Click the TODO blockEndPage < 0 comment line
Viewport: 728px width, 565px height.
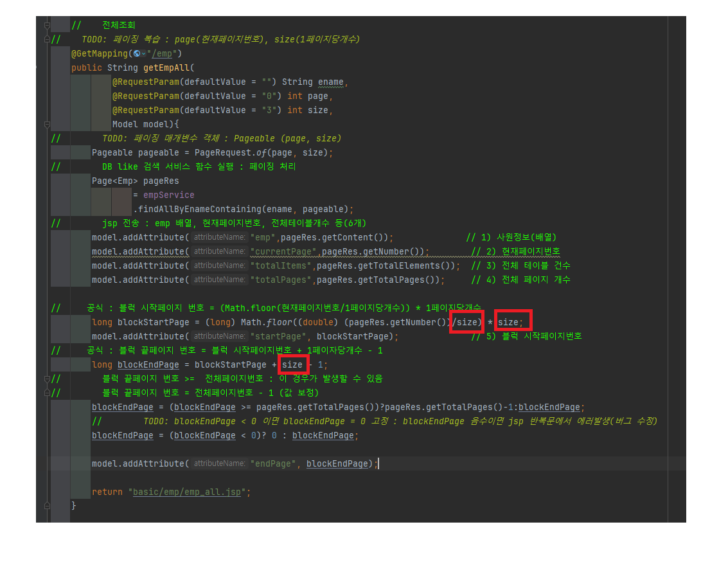[x=375, y=422]
